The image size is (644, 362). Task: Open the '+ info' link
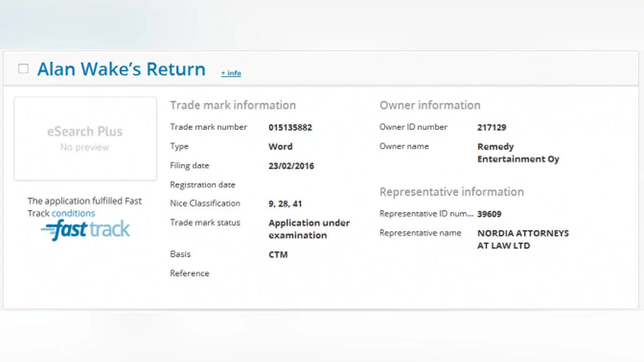point(231,73)
